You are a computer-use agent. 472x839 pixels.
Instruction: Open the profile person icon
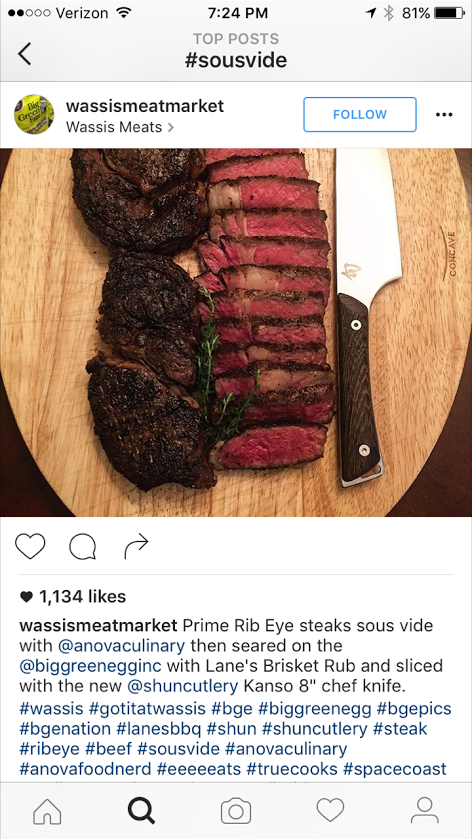(425, 811)
